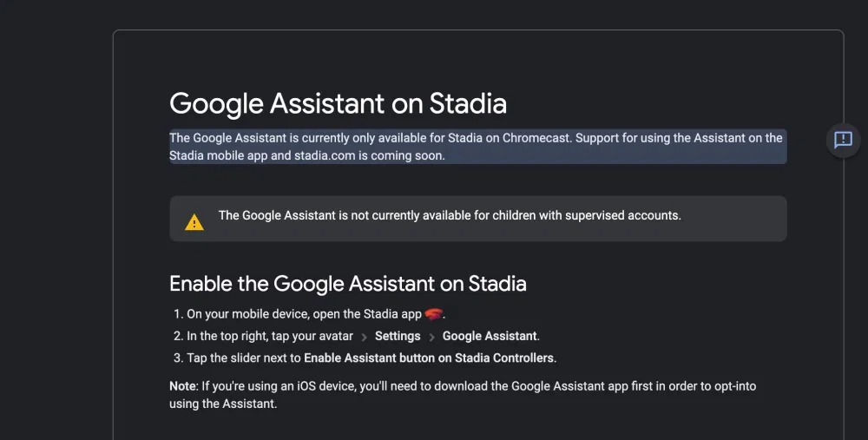Screen dimensions: 868x440
Task: Click "Tap the slider next to" in step three
Action: (244, 358)
